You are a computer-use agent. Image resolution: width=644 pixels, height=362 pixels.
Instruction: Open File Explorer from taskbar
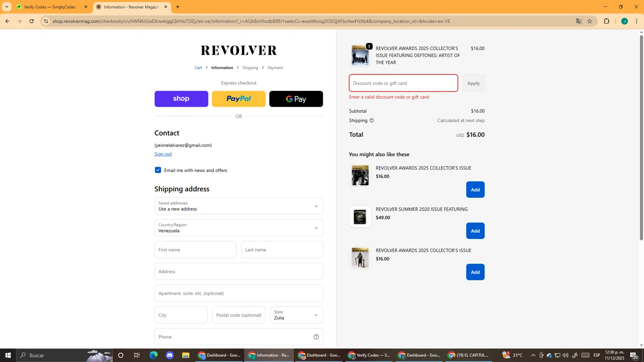click(x=186, y=355)
